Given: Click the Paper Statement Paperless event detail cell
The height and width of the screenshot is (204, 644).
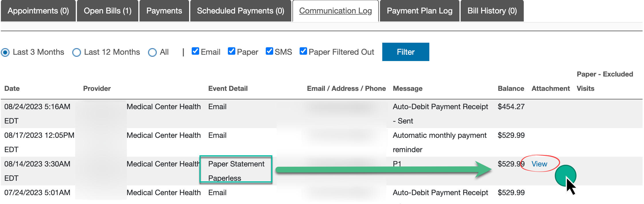Looking at the screenshot, I should click(x=236, y=171).
